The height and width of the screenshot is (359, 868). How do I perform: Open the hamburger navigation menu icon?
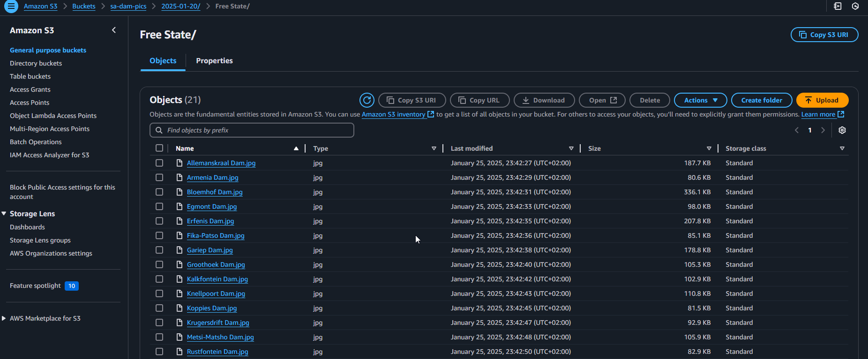[11, 7]
